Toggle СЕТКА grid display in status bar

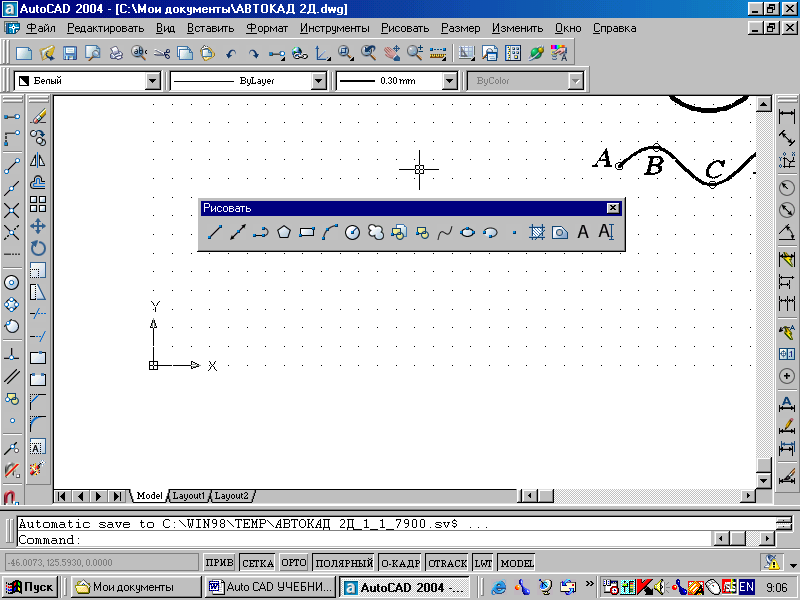click(x=257, y=563)
